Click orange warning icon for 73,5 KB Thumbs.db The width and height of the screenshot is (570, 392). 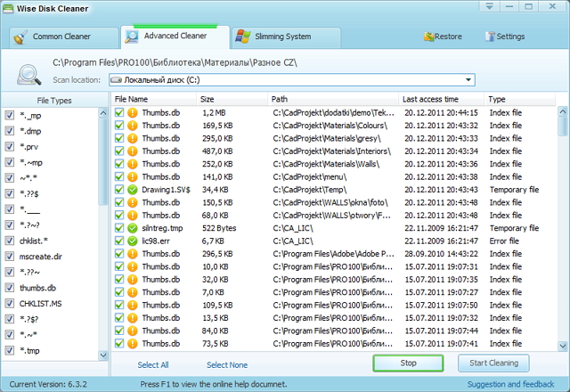tap(133, 343)
